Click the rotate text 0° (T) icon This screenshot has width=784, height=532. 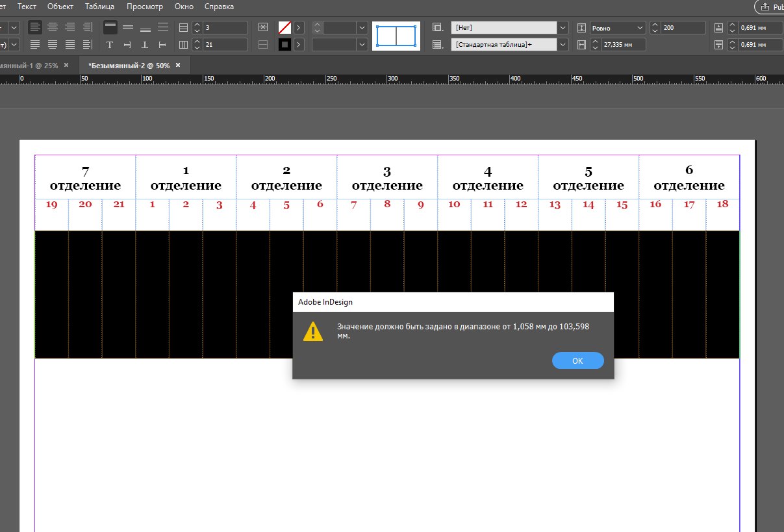click(110, 45)
